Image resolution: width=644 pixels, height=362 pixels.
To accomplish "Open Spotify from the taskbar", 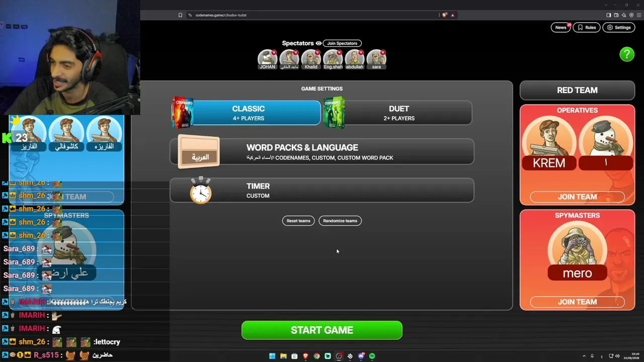I will (372, 356).
